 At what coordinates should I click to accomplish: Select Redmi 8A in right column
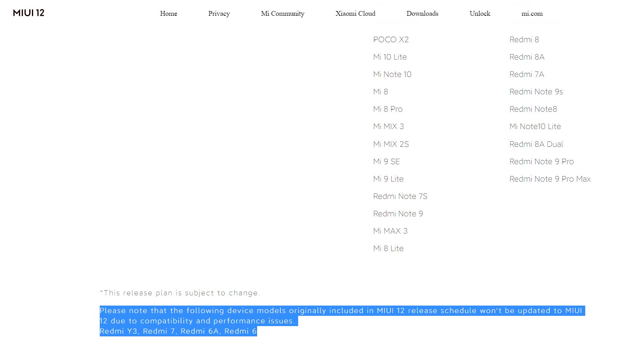pos(527,57)
